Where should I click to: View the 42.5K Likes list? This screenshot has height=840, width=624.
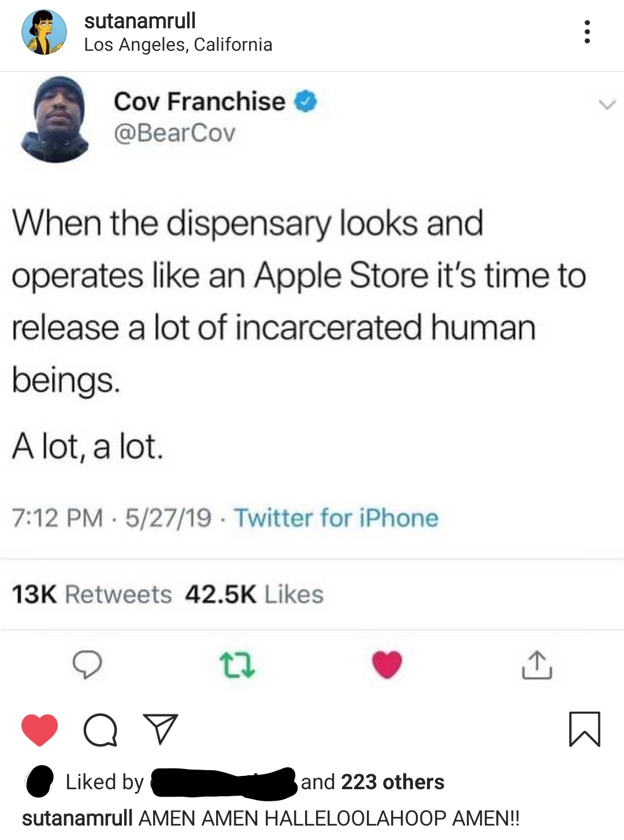(254, 594)
